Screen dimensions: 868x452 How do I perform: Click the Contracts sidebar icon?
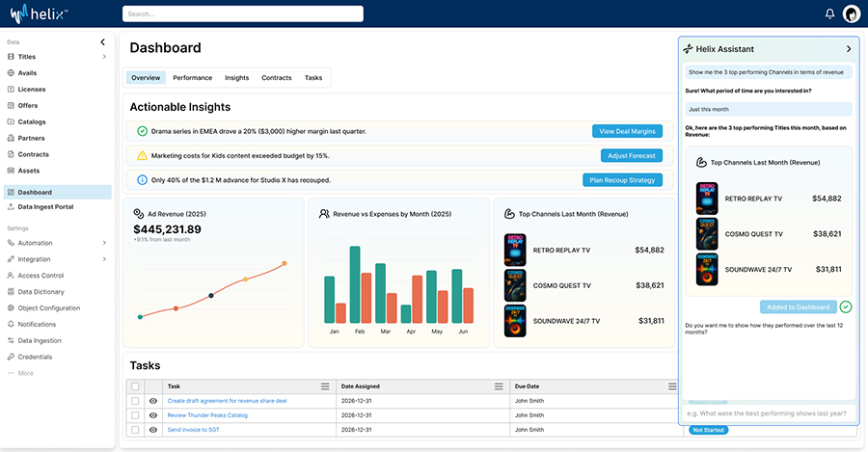point(11,154)
